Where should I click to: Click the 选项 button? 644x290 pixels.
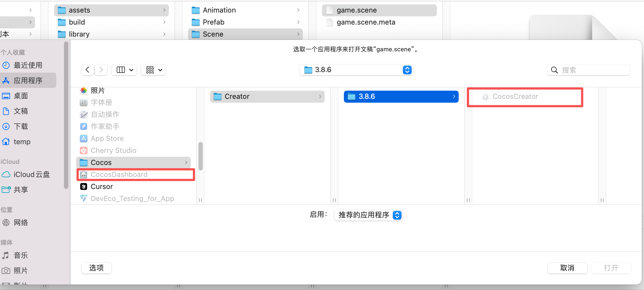(x=96, y=268)
